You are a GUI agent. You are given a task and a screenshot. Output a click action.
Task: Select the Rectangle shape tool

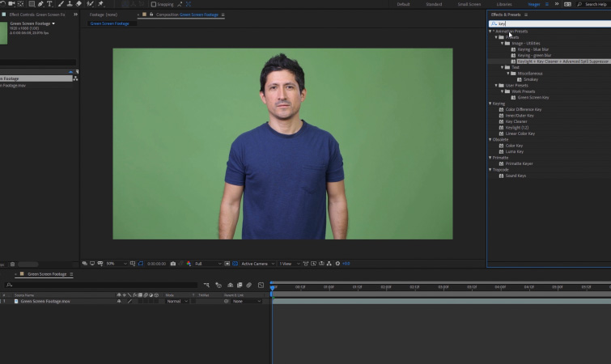31,4
